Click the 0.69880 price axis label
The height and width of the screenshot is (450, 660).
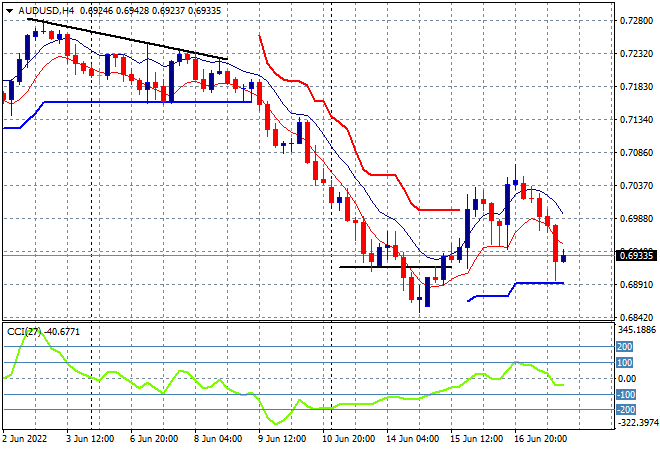pos(636,218)
